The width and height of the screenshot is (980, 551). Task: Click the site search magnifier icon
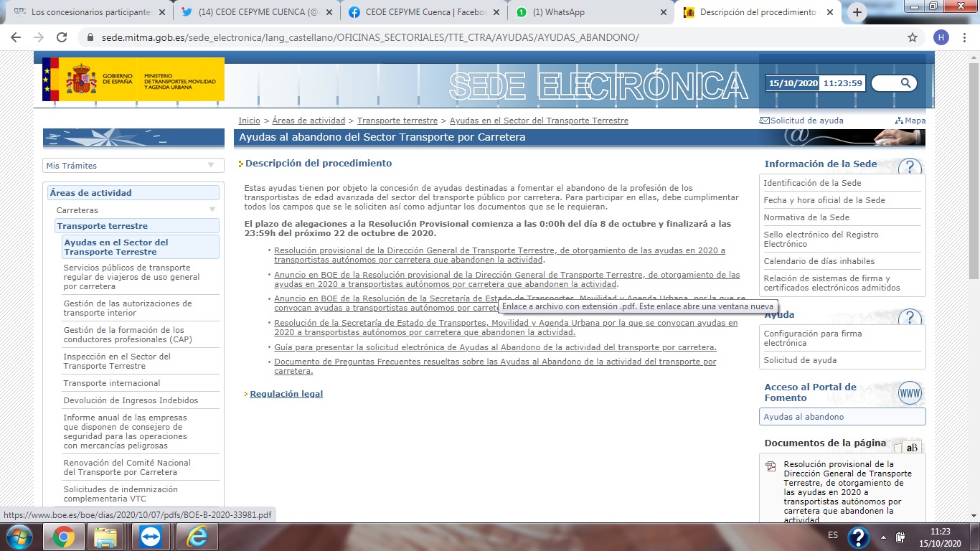905,83
